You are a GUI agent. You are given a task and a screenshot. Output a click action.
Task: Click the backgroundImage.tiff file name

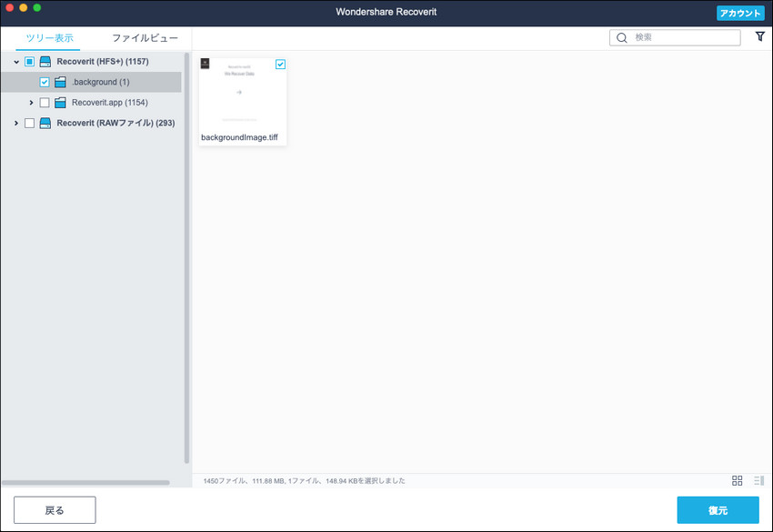pyautogui.click(x=239, y=137)
